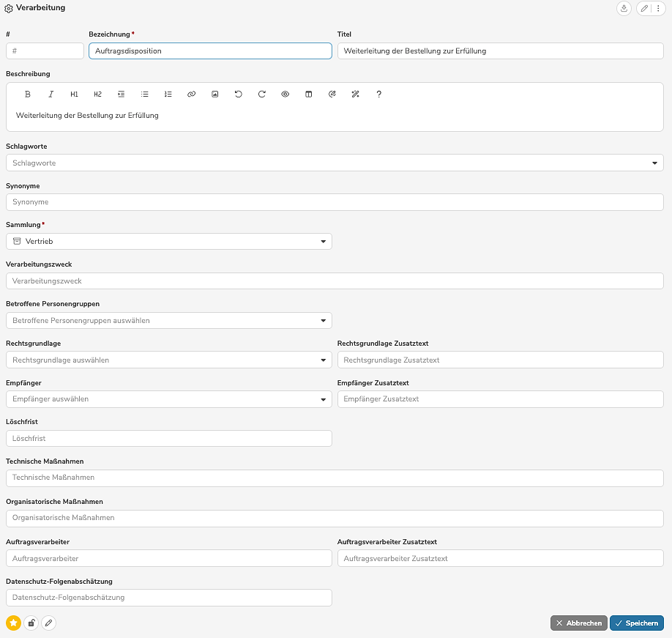Apply italic formatting in the description toolbar
672x638 pixels.
tap(51, 94)
